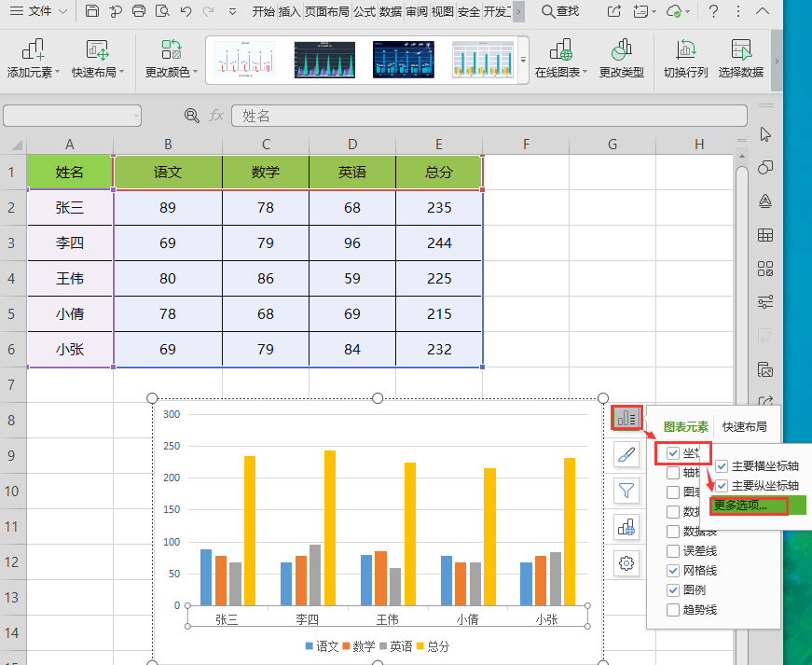Image resolution: width=812 pixels, height=665 pixels.
Task: Click the 更改类型 chart type icon
Action: pyautogui.click(x=621, y=59)
